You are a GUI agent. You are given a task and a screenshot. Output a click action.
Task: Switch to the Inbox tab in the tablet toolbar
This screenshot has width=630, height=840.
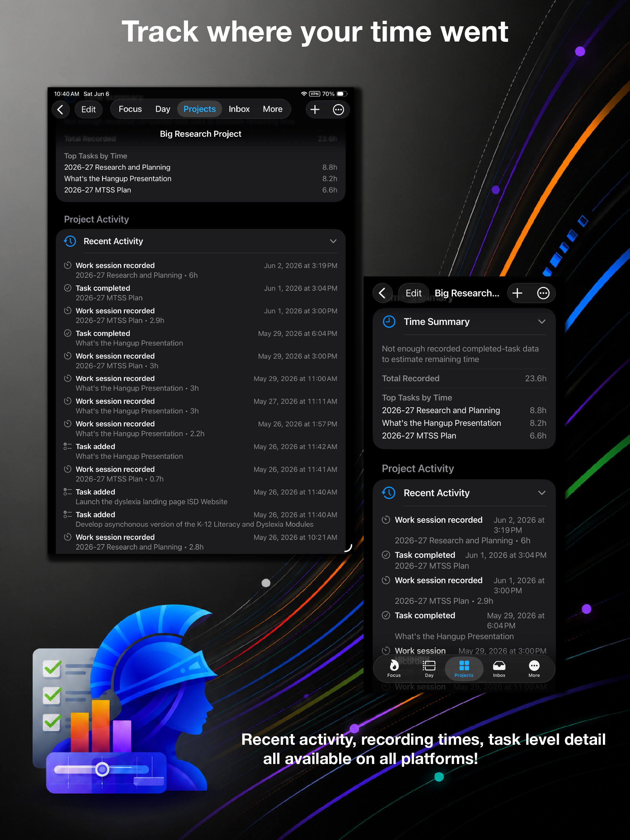click(x=239, y=109)
